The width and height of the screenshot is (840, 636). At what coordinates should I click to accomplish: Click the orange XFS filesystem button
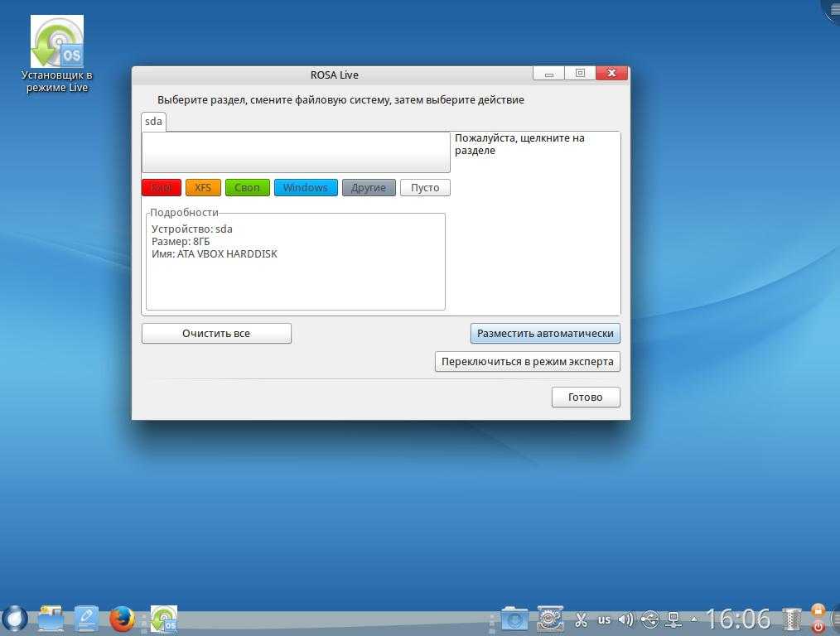click(203, 187)
